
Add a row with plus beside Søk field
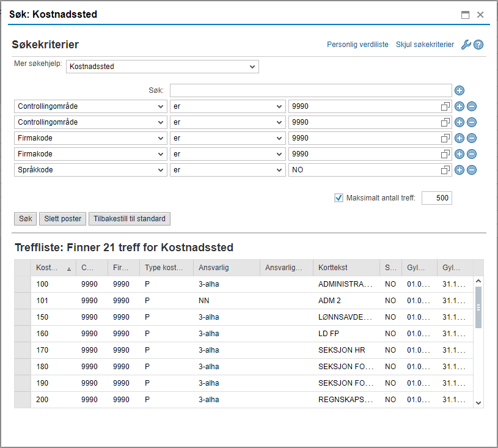click(460, 90)
